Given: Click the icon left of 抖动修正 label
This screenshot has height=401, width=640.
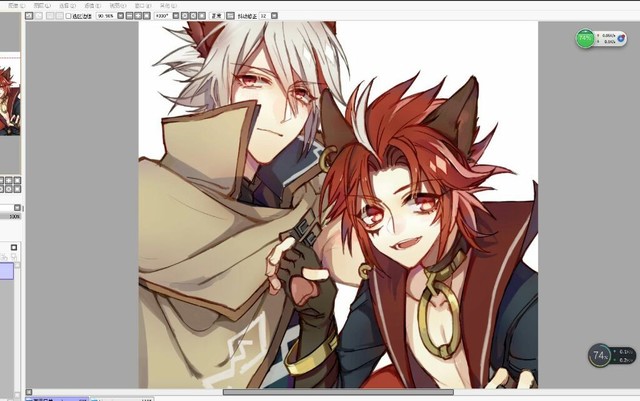Looking at the screenshot, I should coord(231,16).
